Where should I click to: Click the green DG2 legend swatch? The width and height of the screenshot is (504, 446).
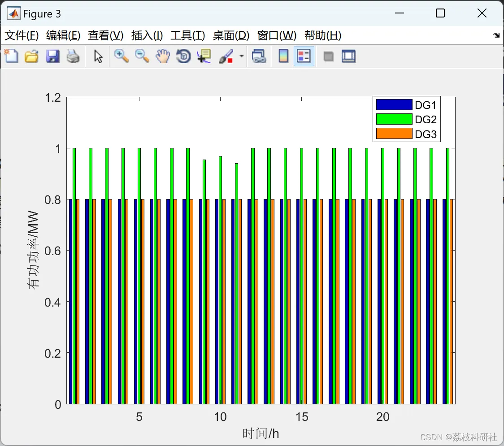click(x=394, y=119)
